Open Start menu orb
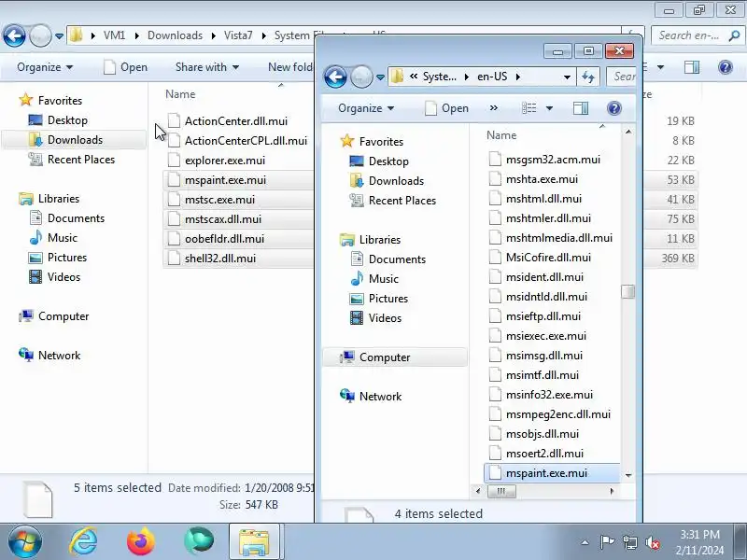 pos(24,542)
